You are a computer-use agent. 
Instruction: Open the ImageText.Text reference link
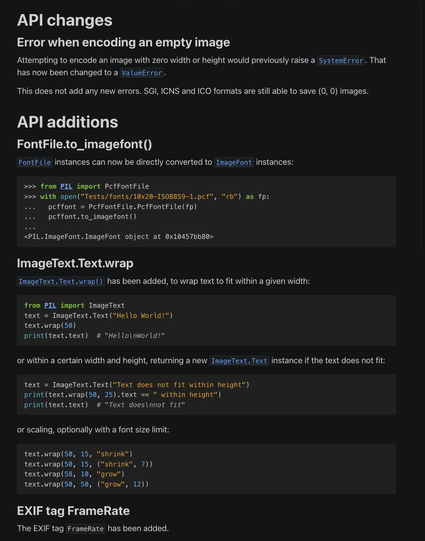click(x=239, y=361)
